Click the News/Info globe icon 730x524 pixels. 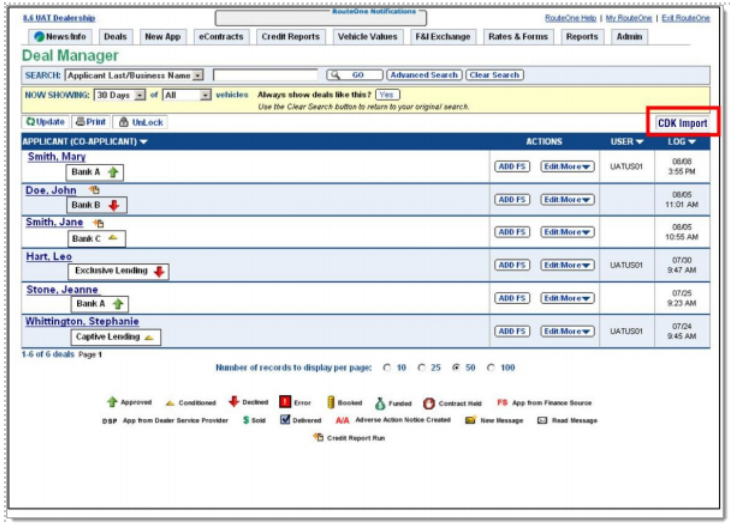[39, 36]
